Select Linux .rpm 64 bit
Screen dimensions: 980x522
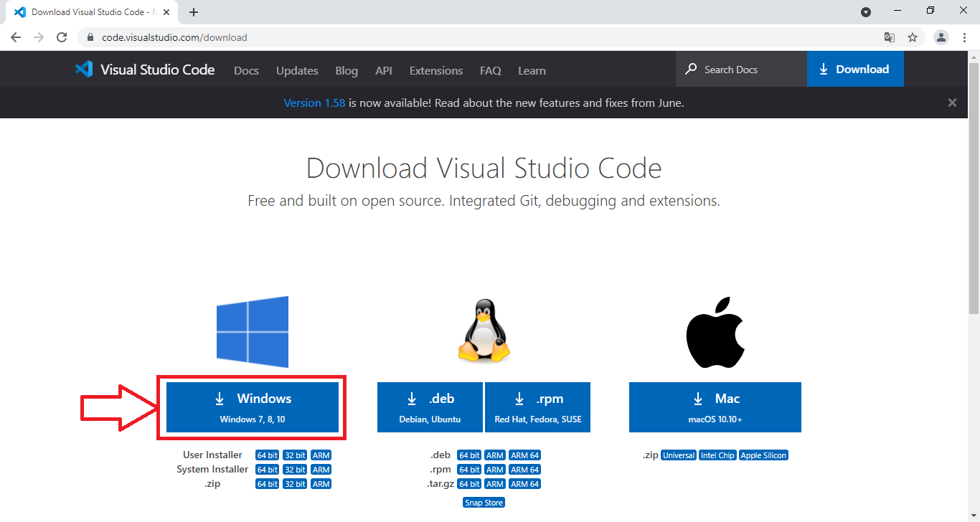(x=469, y=470)
